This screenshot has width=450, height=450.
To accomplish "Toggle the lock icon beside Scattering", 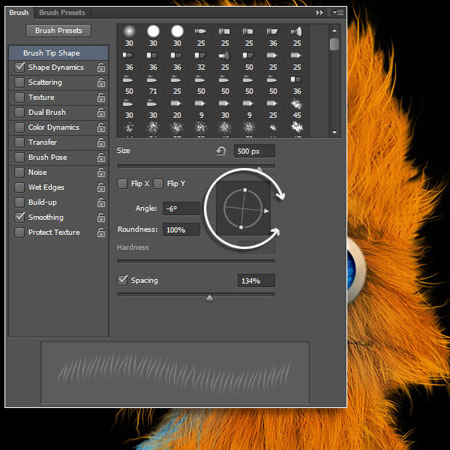I will (101, 83).
